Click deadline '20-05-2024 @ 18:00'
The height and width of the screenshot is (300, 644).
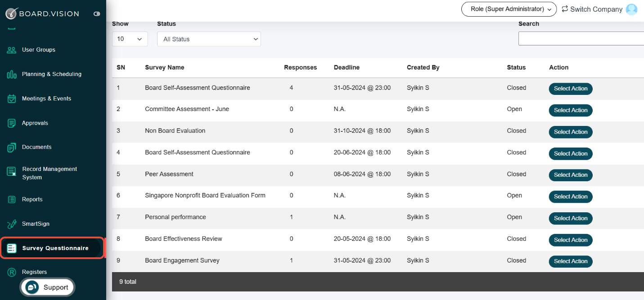point(362,238)
